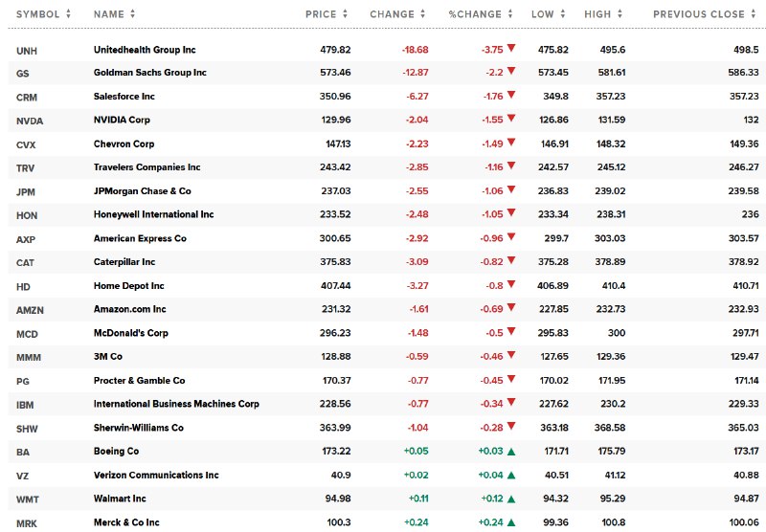766x532 pixels.
Task: Open Caterpillar Inc company link
Action: click(x=124, y=262)
